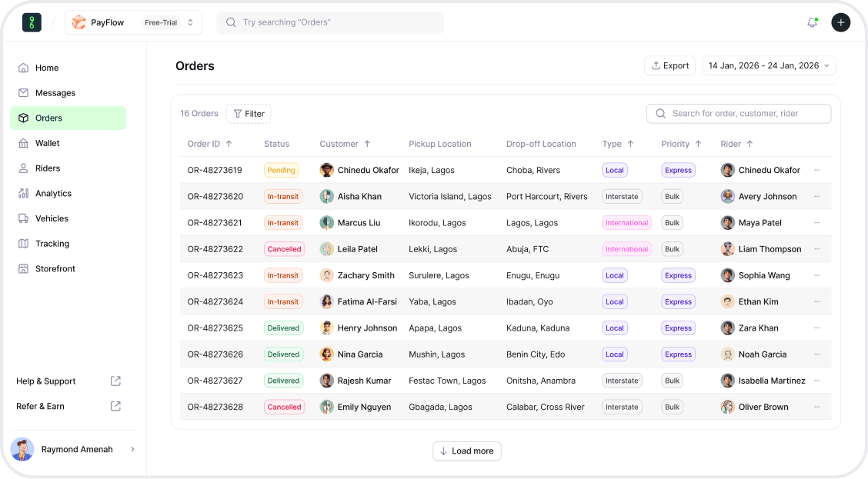The image size is (868, 479).
Task: Click the PayFlow logo icon top-left
Action: pos(32,22)
